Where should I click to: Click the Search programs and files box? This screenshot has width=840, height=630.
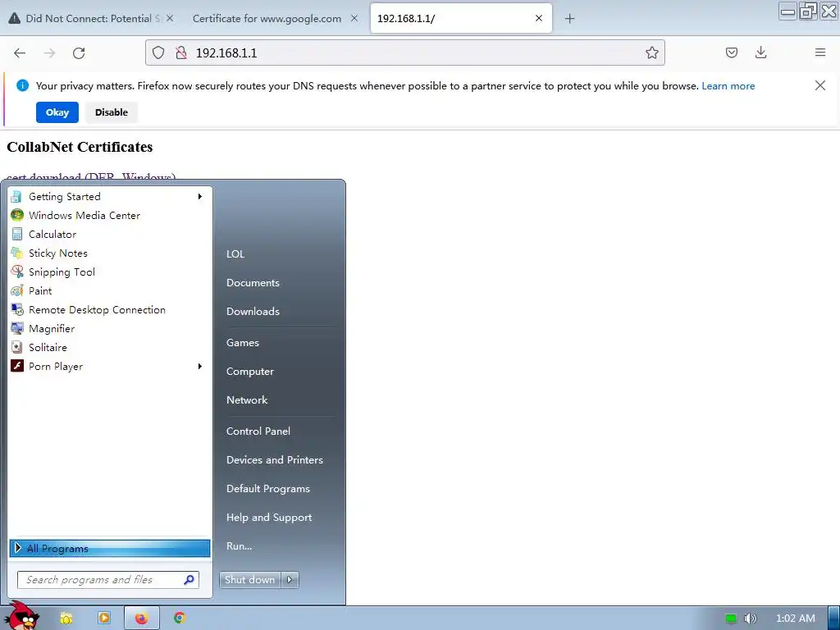[x=108, y=580]
